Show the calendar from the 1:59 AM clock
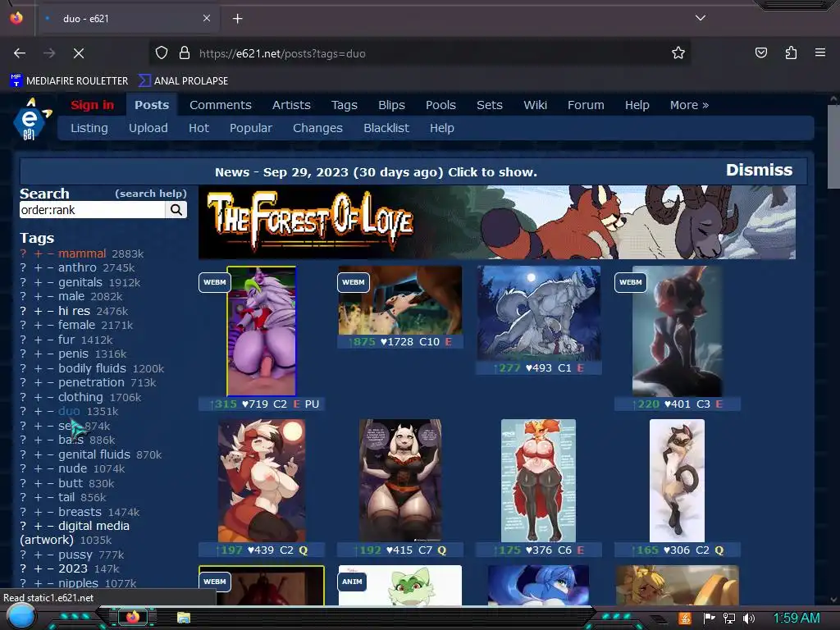 point(796,619)
